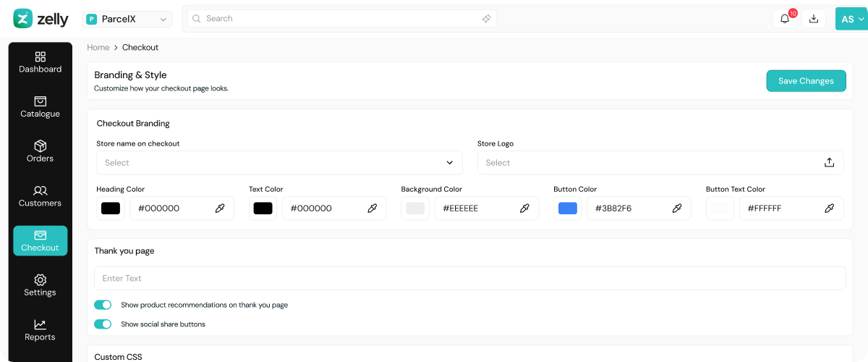Focus the Search input field
Screen dimensions: 868x362
[x=341, y=19]
